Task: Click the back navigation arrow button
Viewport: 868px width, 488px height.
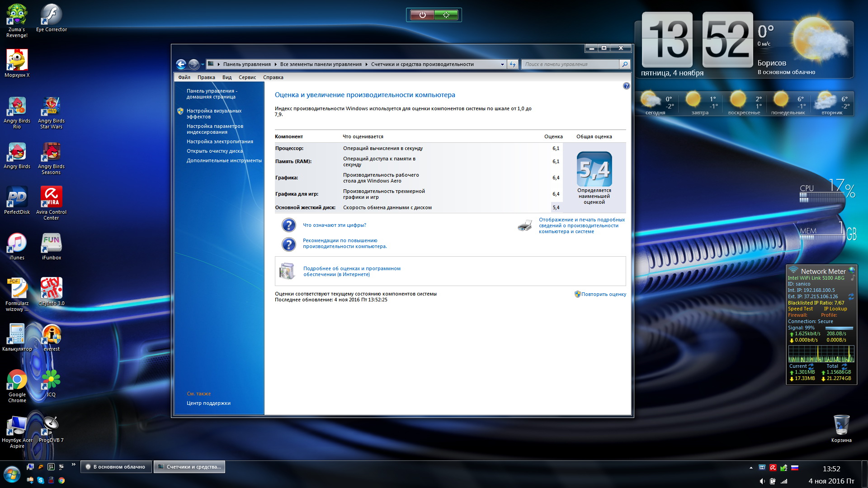Action: click(181, 64)
